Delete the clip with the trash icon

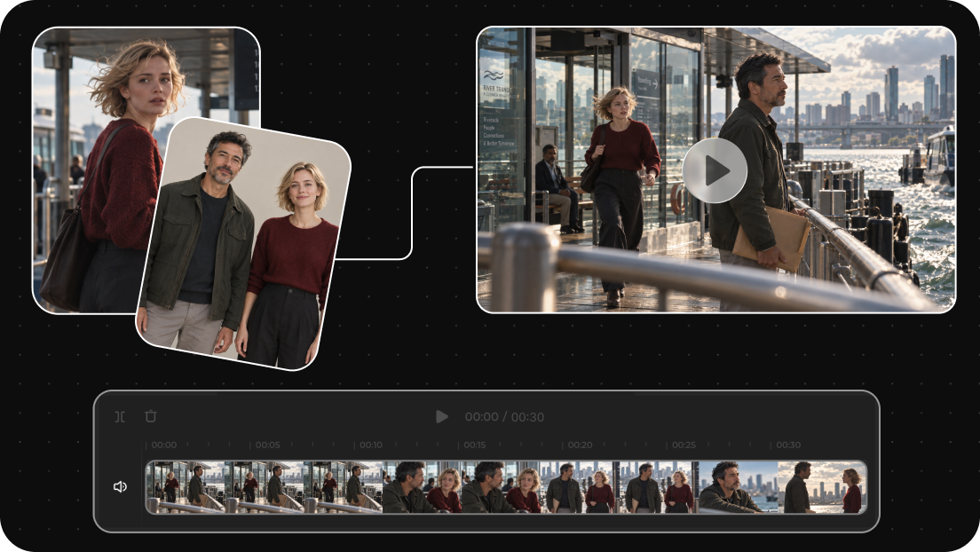(x=151, y=416)
